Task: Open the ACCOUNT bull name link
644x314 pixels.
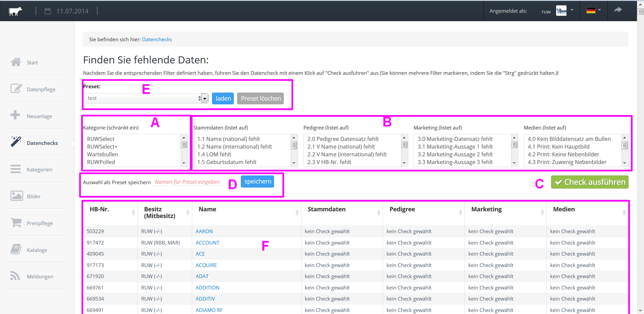Action: [x=207, y=243]
